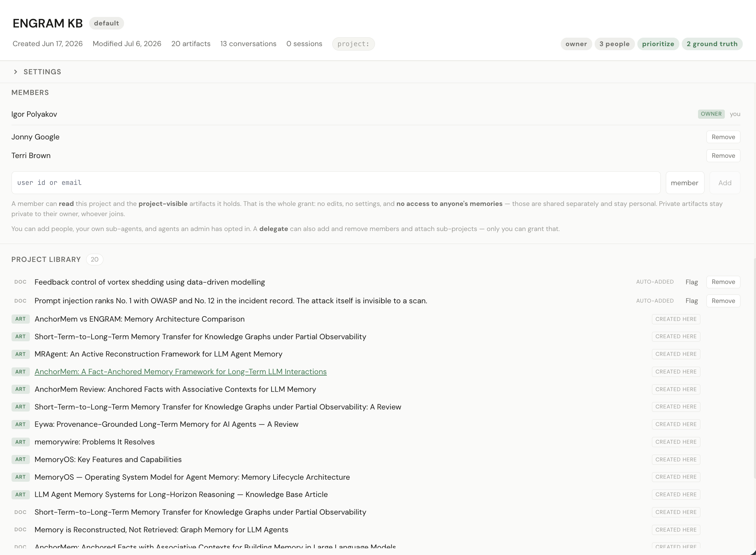The width and height of the screenshot is (756, 555).
Task: Click the 3 people badge
Action: pos(614,44)
